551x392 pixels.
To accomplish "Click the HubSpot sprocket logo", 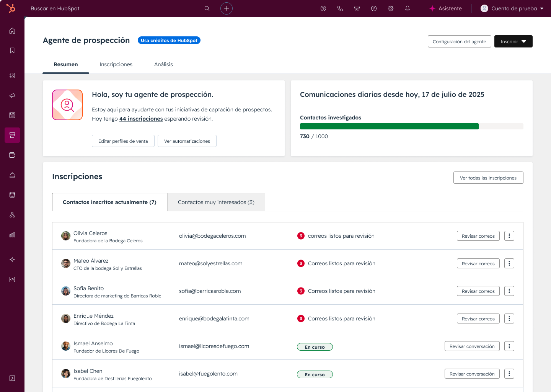I will click(x=11, y=8).
